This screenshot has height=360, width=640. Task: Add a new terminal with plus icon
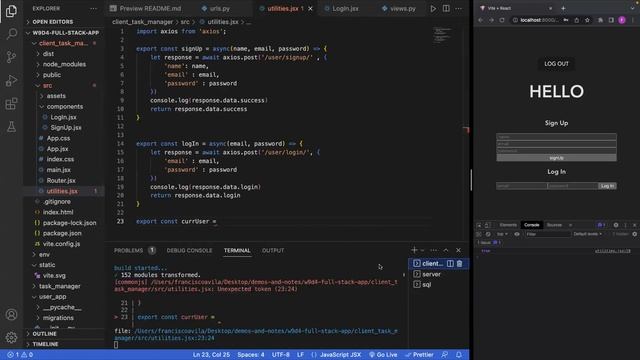coord(414,250)
